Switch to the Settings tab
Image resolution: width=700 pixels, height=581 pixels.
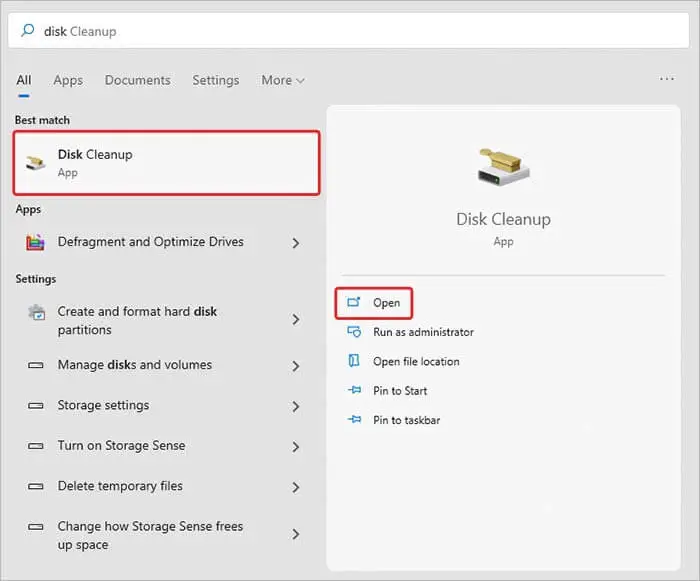[216, 80]
